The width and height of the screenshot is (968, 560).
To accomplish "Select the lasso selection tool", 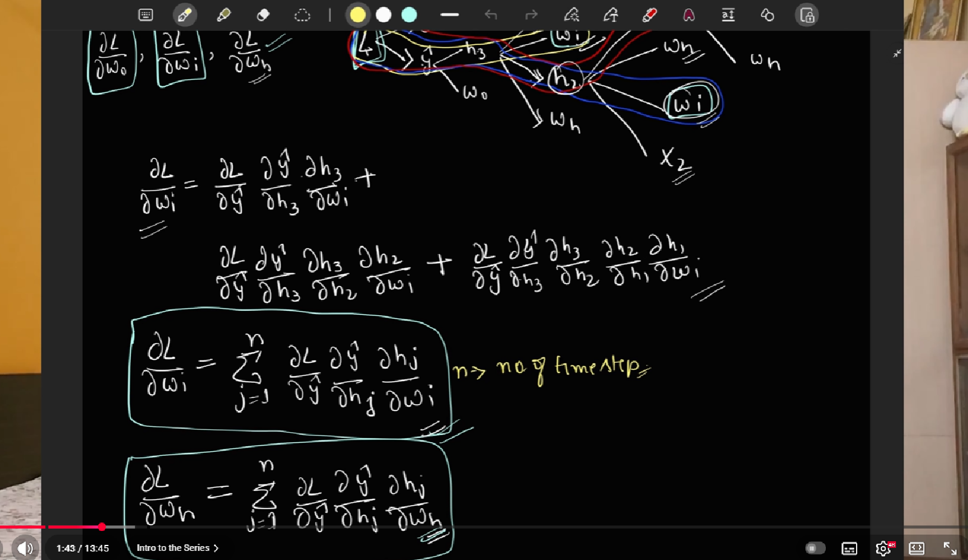I will pyautogui.click(x=302, y=15).
